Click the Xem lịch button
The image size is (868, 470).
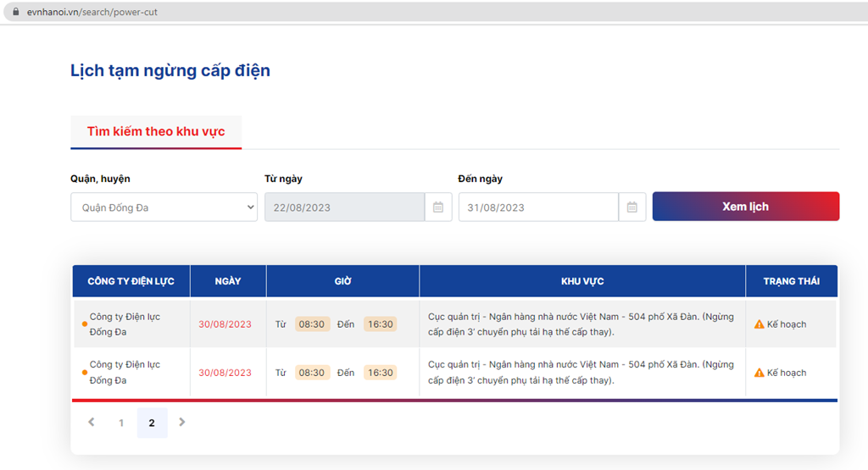(x=746, y=207)
